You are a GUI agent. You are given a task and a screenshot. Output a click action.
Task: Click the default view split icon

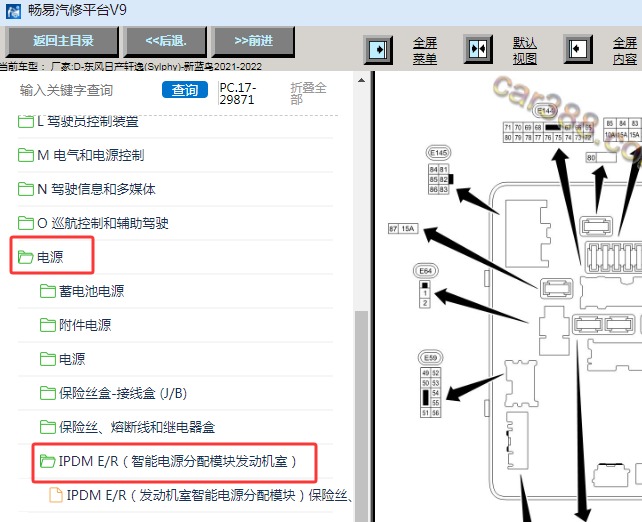tap(478, 50)
